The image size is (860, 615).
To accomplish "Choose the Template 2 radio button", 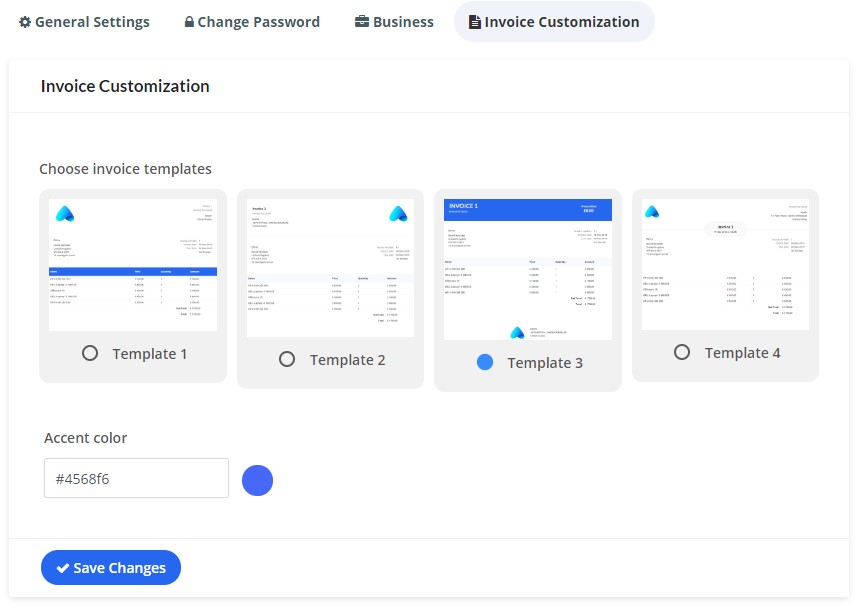I will coord(287,359).
